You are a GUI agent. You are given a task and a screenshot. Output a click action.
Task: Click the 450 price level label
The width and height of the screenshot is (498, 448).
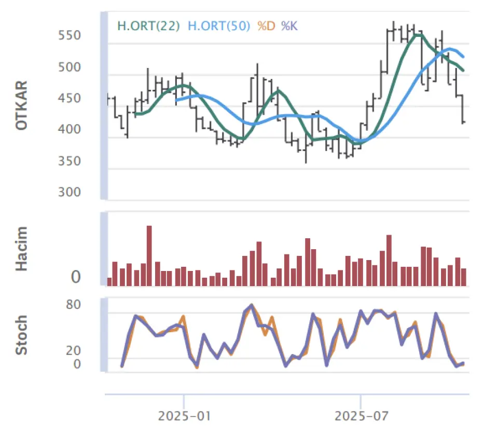click(69, 99)
